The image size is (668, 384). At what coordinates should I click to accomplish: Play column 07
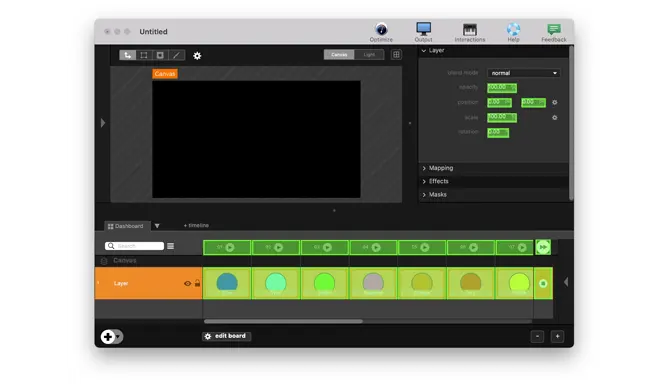pyautogui.click(x=522, y=247)
